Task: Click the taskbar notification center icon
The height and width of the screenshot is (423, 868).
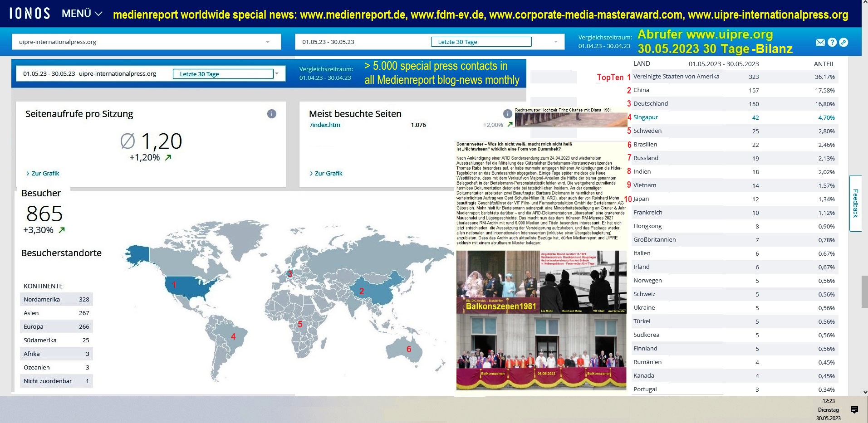Action: (x=854, y=410)
